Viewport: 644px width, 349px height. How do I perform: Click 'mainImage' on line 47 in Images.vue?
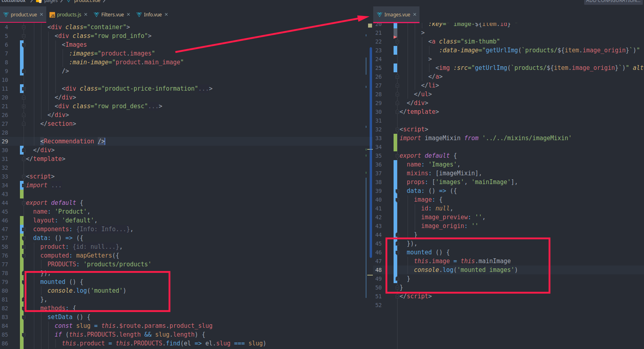[x=494, y=261]
